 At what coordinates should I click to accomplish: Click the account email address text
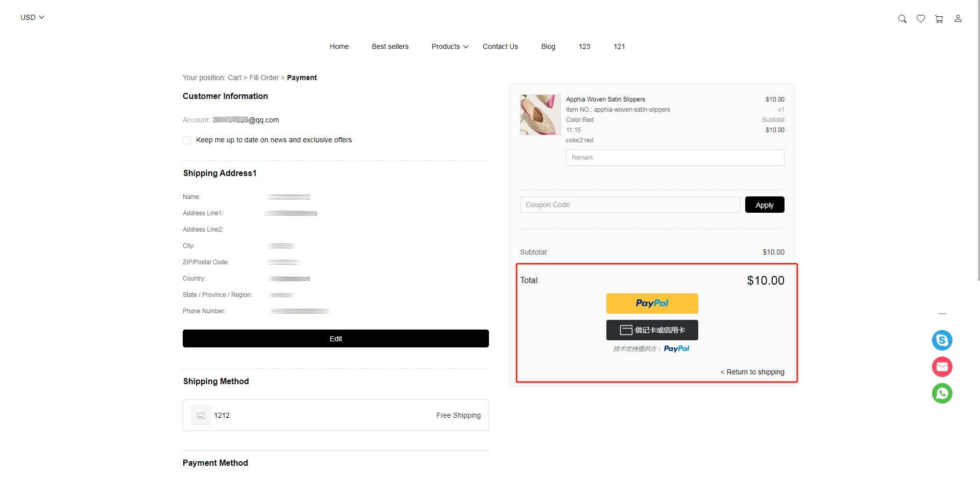coord(246,120)
